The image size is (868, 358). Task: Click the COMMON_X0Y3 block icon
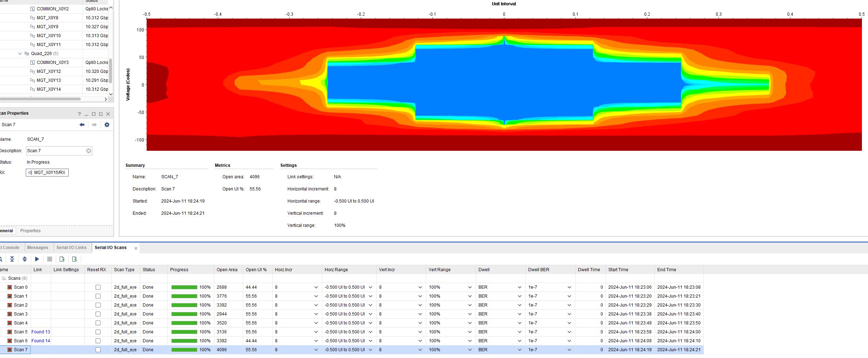(x=33, y=63)
